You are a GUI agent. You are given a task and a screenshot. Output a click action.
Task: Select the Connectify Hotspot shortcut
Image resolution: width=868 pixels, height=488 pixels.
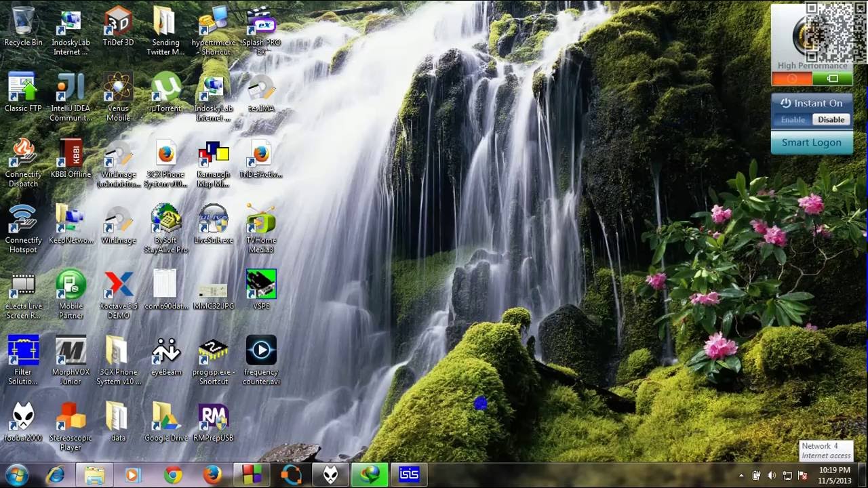(x=23, y=229)
